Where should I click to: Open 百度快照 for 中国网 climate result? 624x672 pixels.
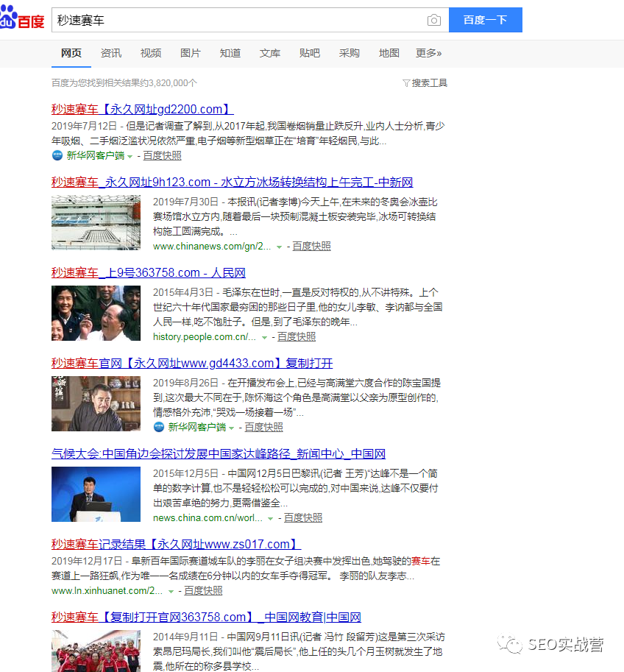click(303, 517)
